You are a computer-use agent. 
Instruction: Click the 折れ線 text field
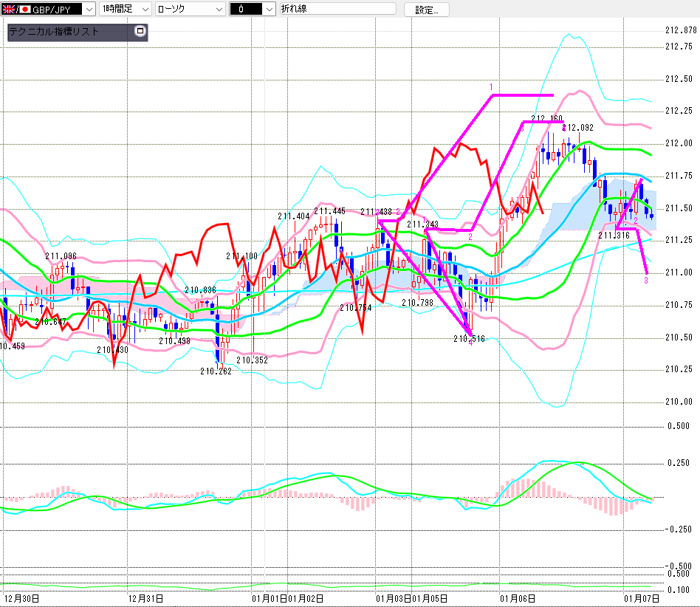point(337,10)
